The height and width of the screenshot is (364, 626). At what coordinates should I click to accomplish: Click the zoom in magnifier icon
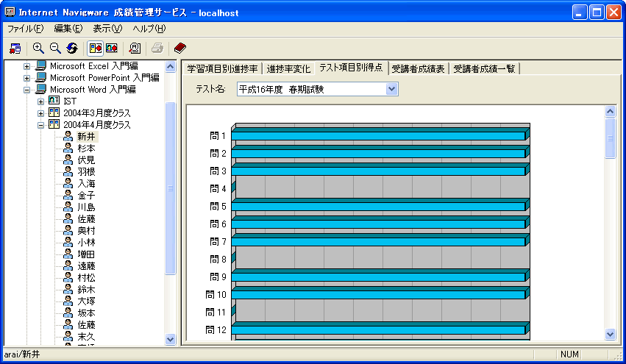38,49
